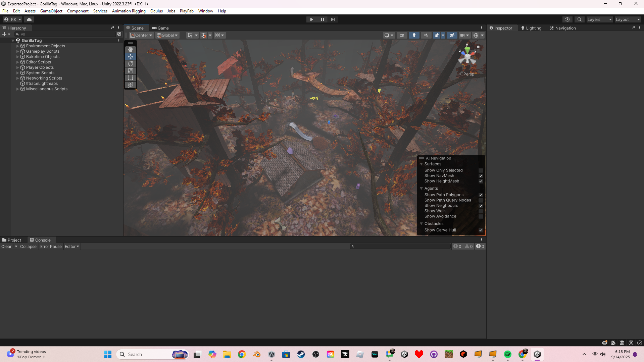The width and height of the screenshot is (644, 362).
Task: Collapse the Surfaces section
Action: [x=422, y=164]
